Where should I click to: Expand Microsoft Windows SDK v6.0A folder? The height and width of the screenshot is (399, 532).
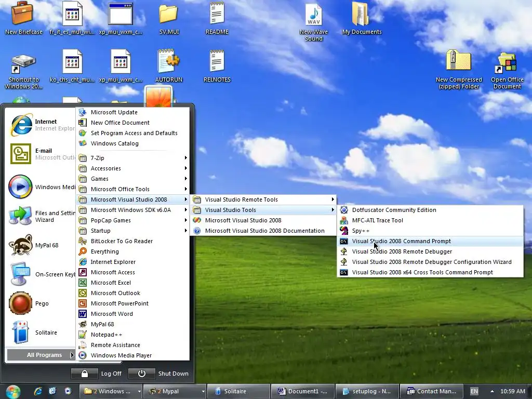coord(133,210)
